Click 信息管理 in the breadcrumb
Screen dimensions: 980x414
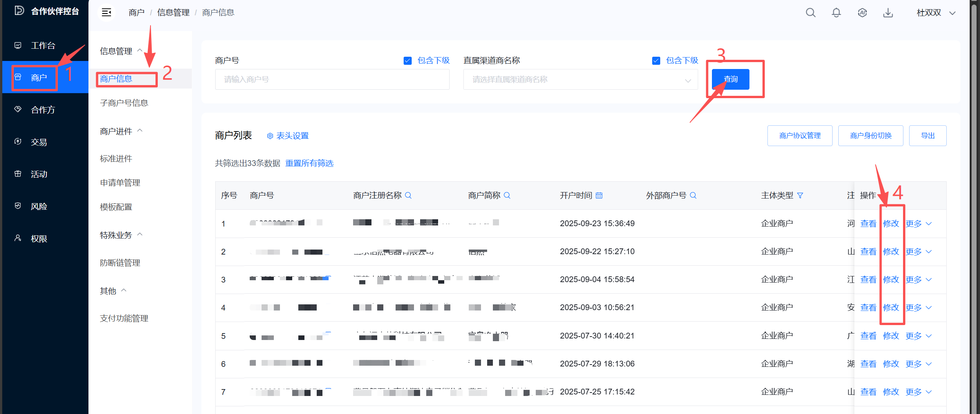(x=173, y=13)
